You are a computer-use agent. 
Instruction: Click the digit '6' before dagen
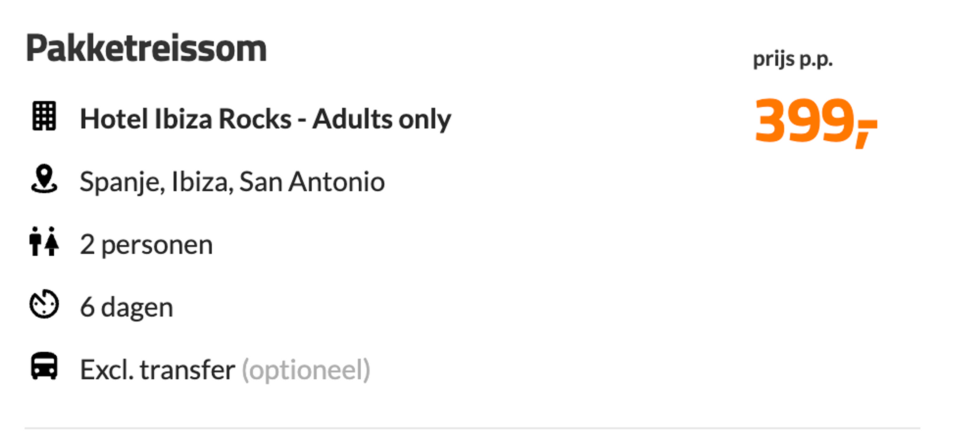[x=87, y=307]
